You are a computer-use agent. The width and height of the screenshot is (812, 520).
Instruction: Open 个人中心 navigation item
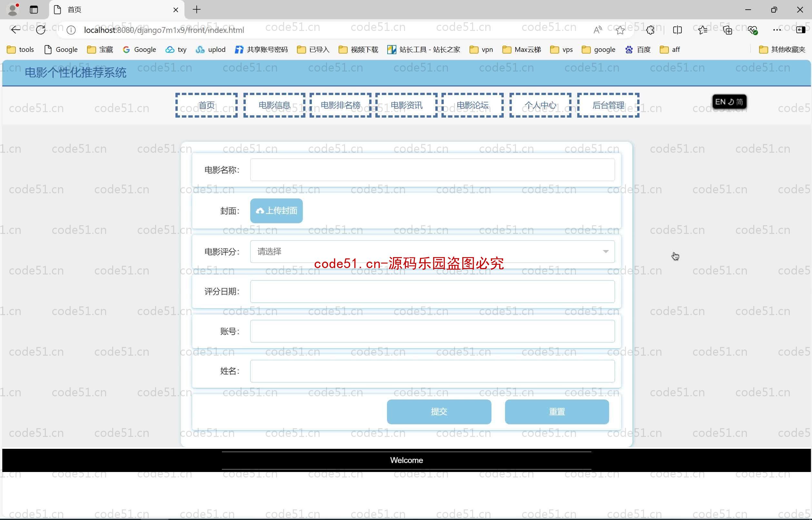coord(540,105)
